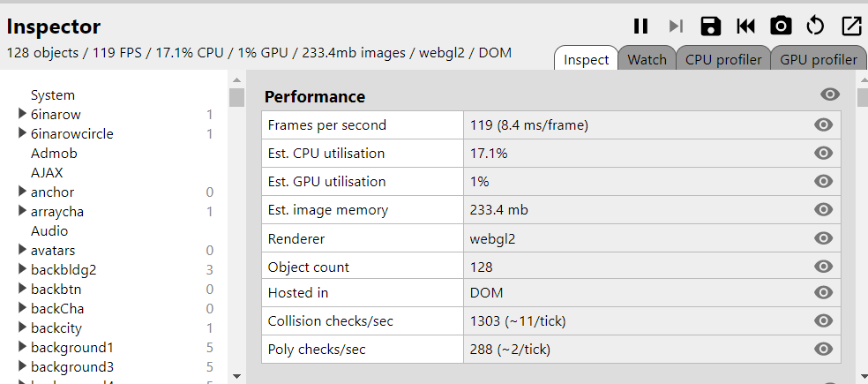Select the System item in object list

(x=53, y=95)
